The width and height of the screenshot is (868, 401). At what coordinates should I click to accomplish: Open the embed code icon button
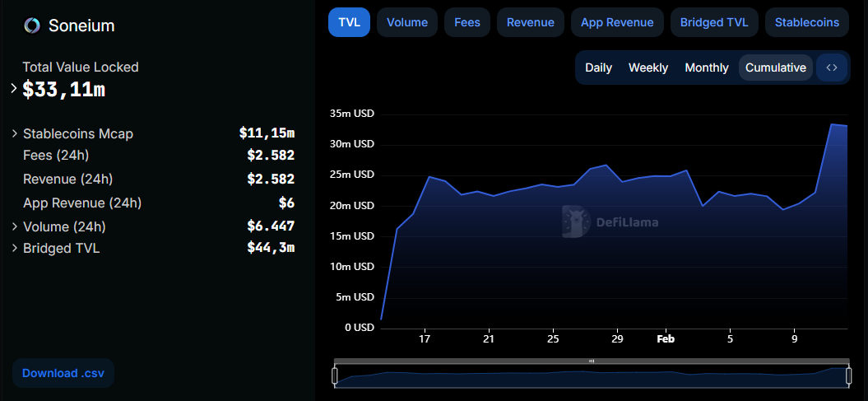click(x=832, y=68)
